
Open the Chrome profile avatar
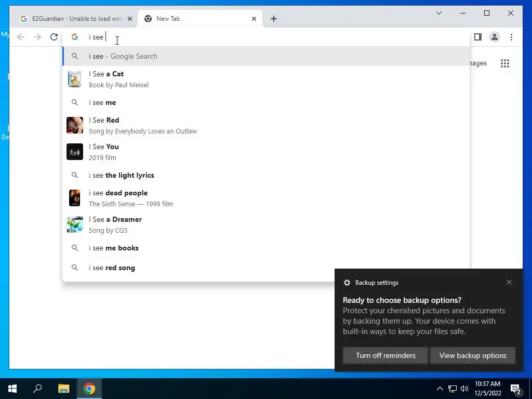coord(495,37)
